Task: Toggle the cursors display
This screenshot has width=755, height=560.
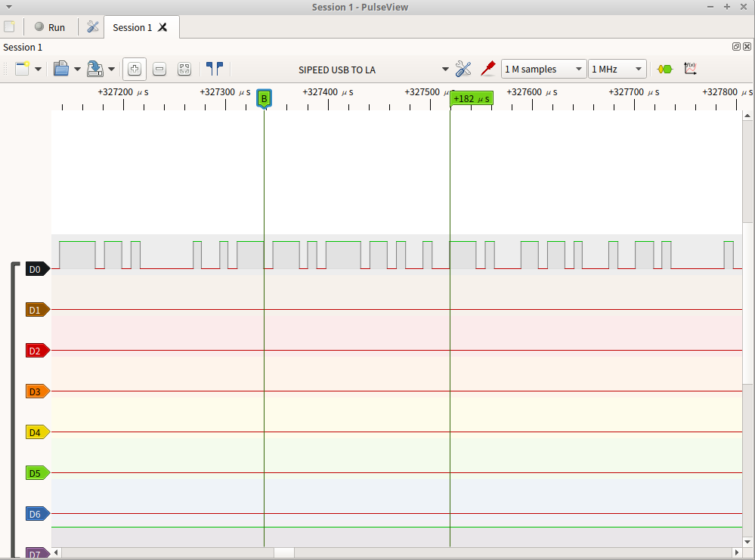Action: [x=215, y=69]
